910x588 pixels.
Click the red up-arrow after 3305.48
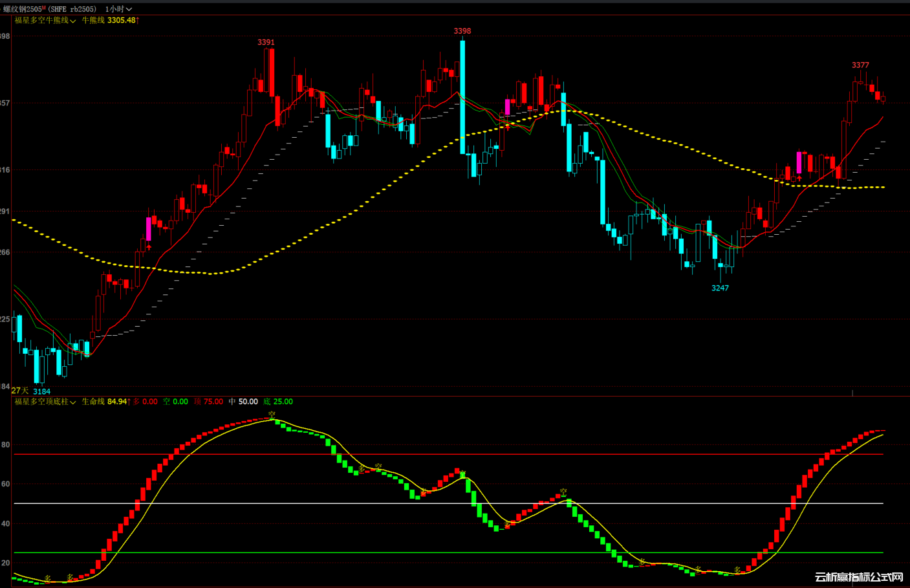(138, 21)
